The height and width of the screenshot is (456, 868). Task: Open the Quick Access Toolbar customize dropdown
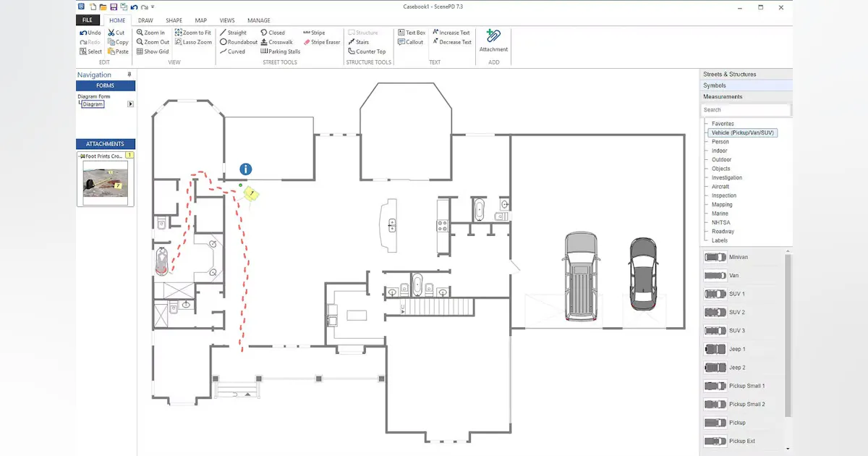(x=153, y=7)
